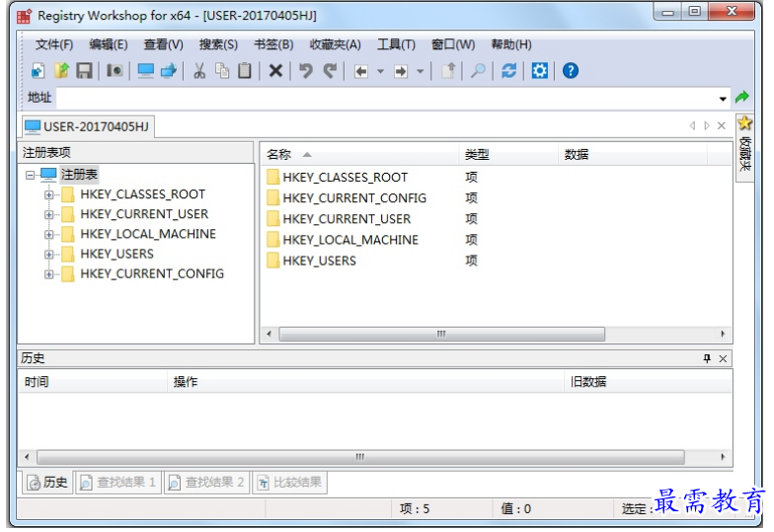Close the USER-20170405HJ document tab
Image resolution: width=774 pixels, height=532 pixels.
point(721,126)
